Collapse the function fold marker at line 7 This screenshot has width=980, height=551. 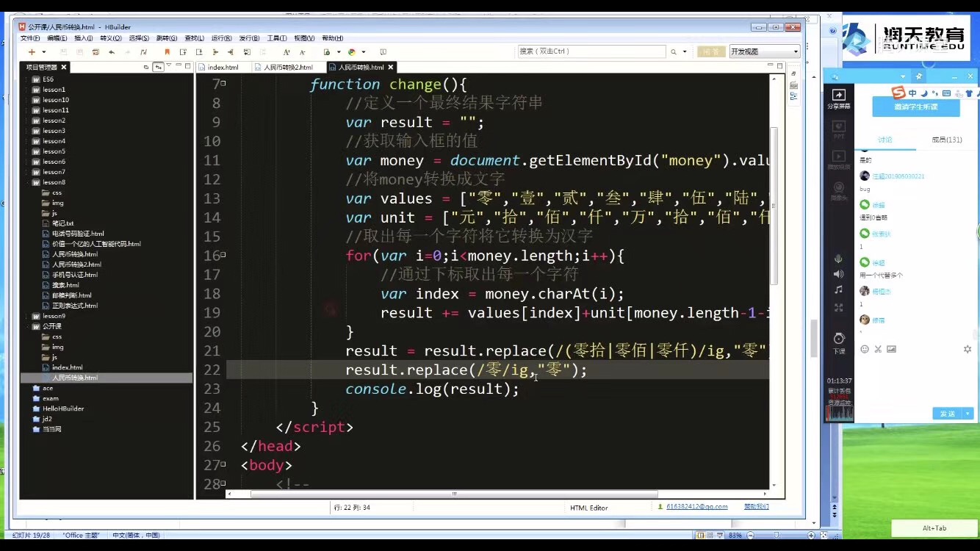[223, 84]
